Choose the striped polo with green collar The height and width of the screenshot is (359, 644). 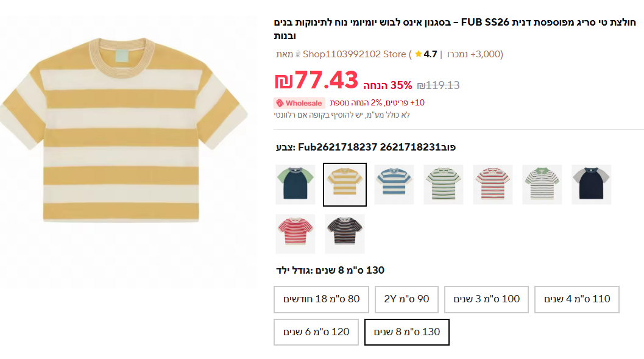542,185
